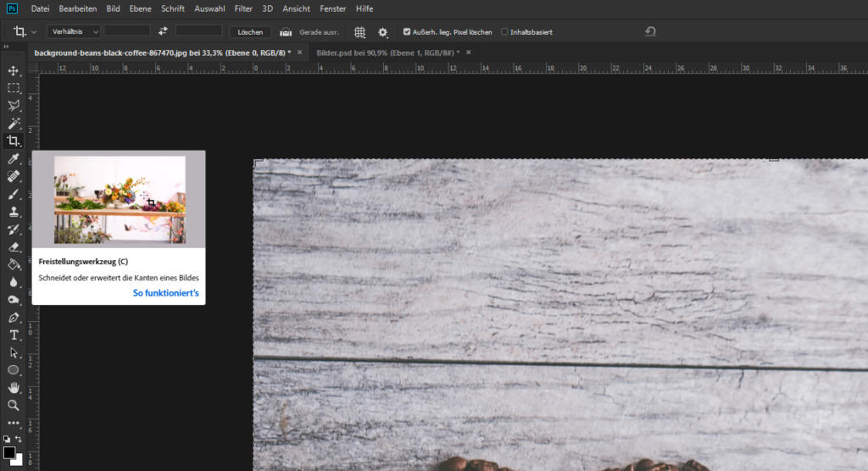Select the Clone Stamp tool
The height and width of the screenshot is (471, 868).
14,212
